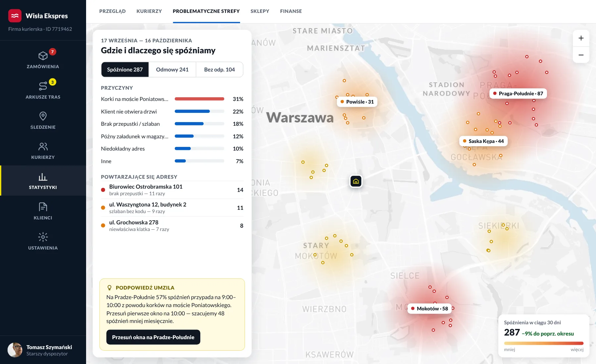Select ul. Waszyngtona 12, budynek 2 row

tap(172, 208)
